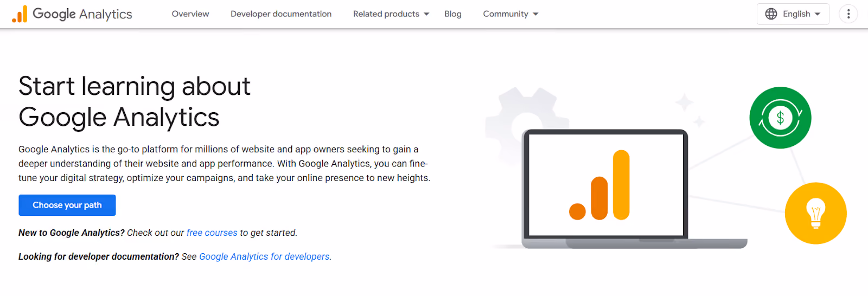Click the yellow lightbulb icon
This screenshot has height=296, width=868.
(815, 213)
